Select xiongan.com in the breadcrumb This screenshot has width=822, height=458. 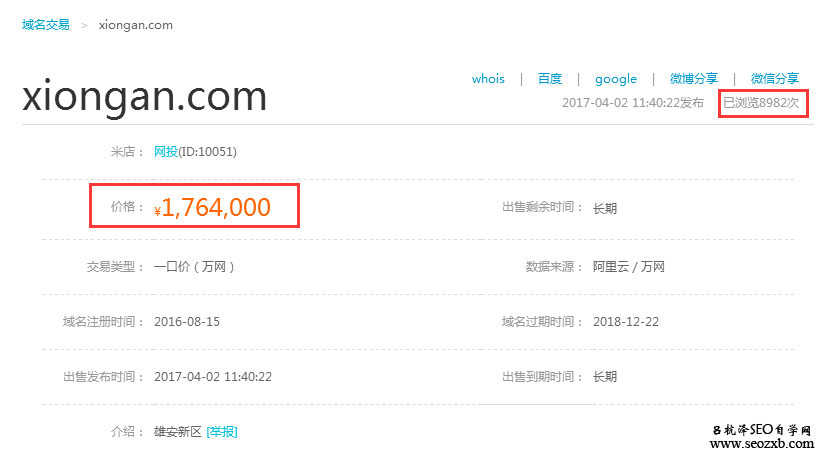(x=136, y=25)
